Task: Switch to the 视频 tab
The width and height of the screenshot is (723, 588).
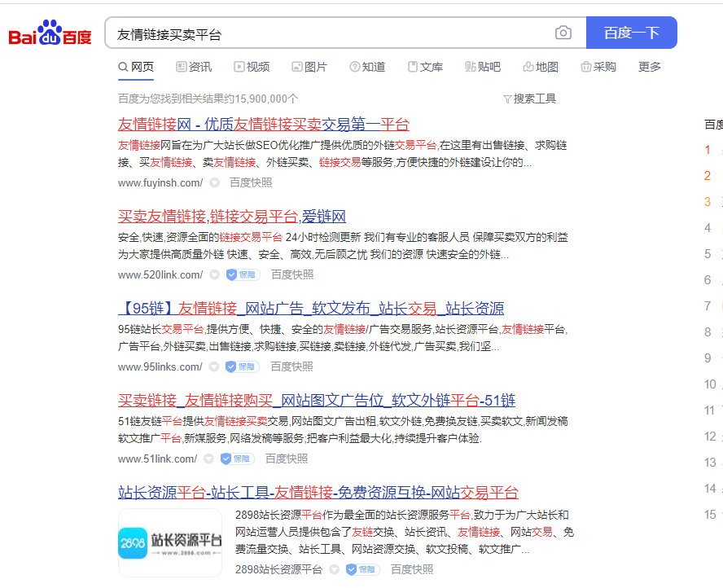Action: tap(252, 68)
